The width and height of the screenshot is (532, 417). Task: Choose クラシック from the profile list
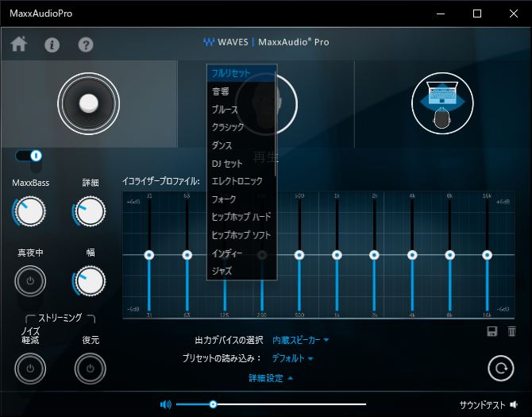click(241, 127)
